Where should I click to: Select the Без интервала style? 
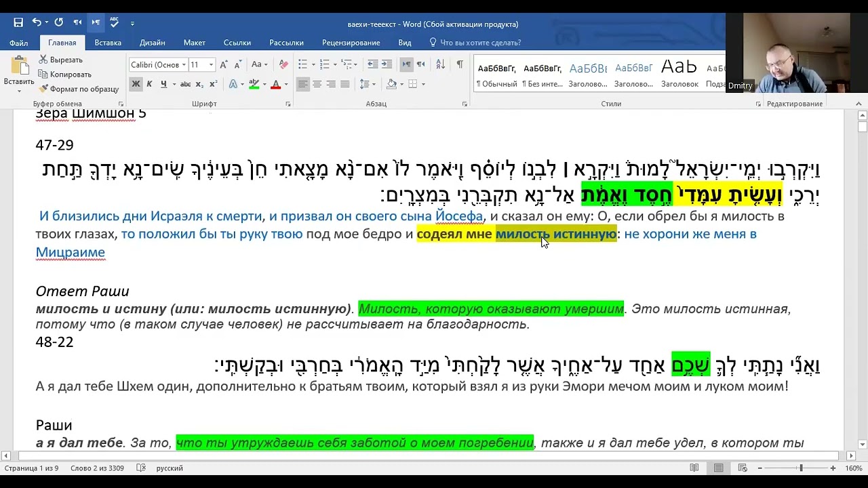pyautogui.click(x=542, y=75)
